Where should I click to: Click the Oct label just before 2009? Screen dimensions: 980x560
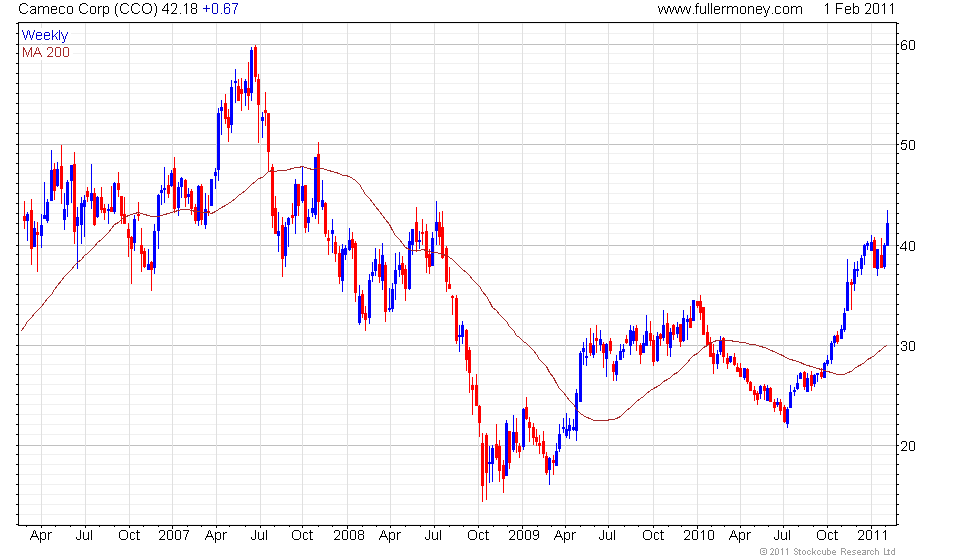point(478,536)
